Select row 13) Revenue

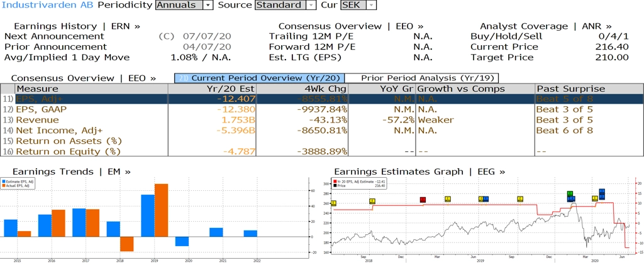[x=322, y=120]
